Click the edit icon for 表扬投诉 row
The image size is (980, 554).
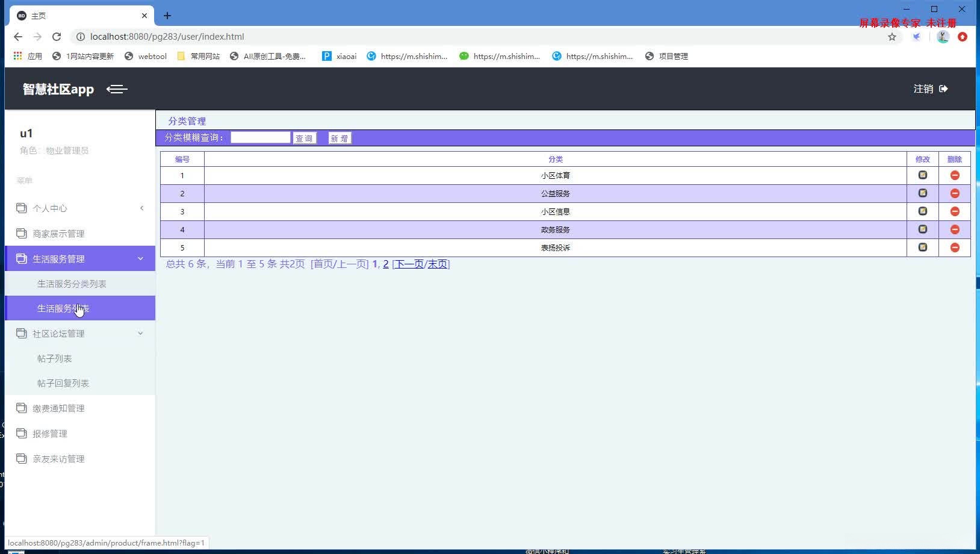tap(922, 247)
